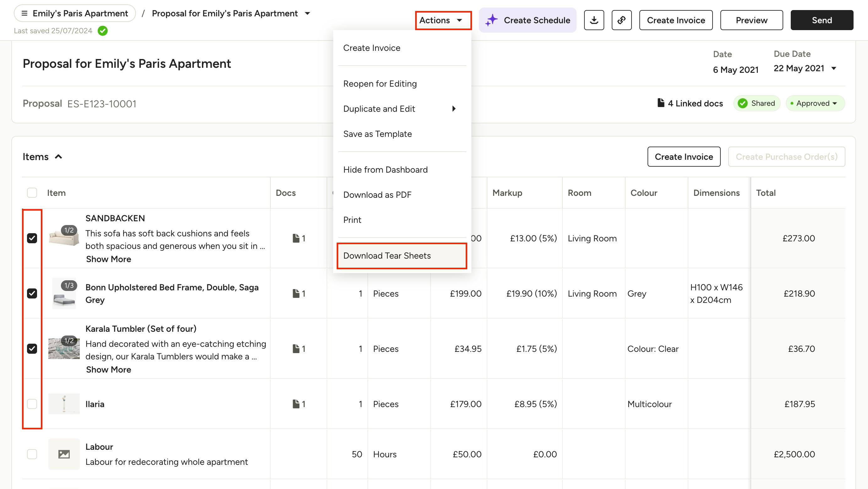Image resolution: width=868 pixels, height=489 pixels.
Task: Collapse the Items section chevron
Action: coord(59,157)
